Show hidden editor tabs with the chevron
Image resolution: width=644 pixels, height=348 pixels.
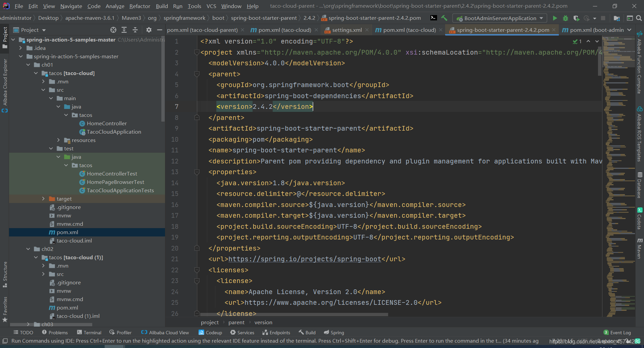click(x=630, y=30)
